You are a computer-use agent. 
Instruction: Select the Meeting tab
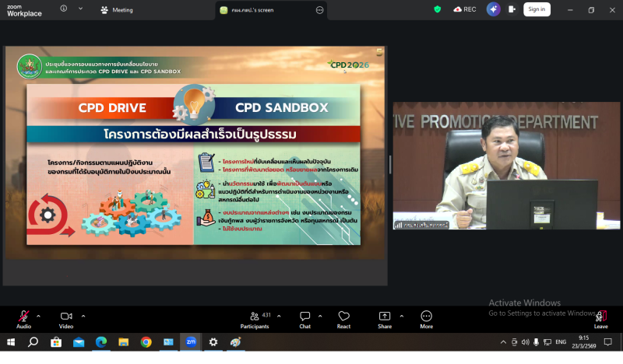117,10
